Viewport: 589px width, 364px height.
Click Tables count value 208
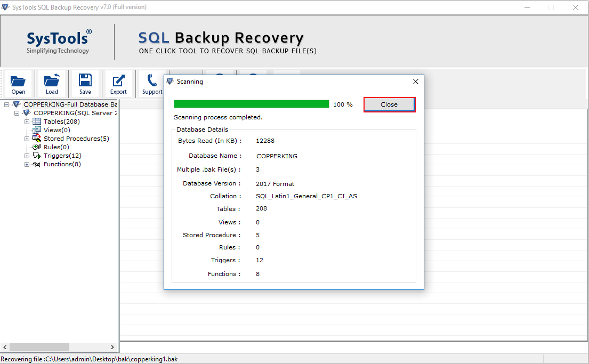[261, 208]
